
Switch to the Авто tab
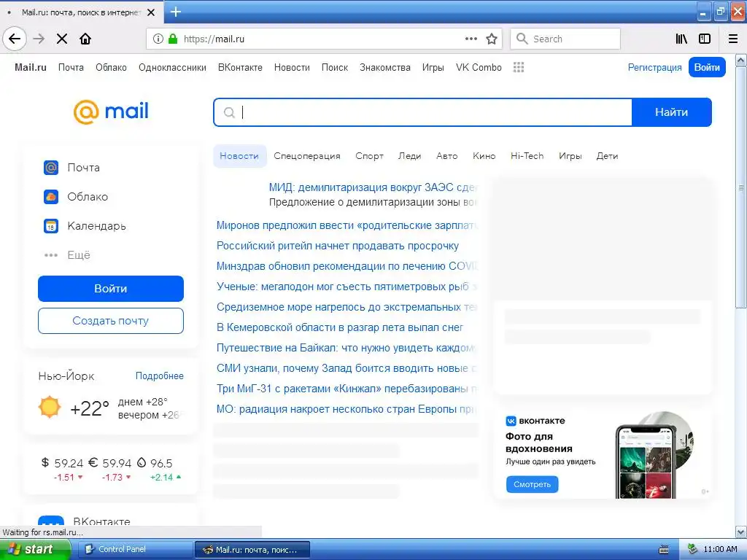[447, 156]
